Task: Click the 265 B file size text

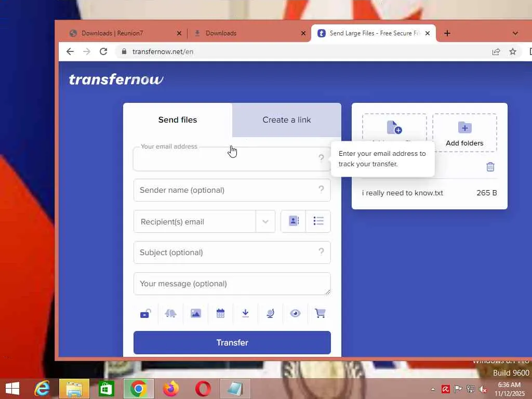Action: pyautogui.click(x=486, y=193)
